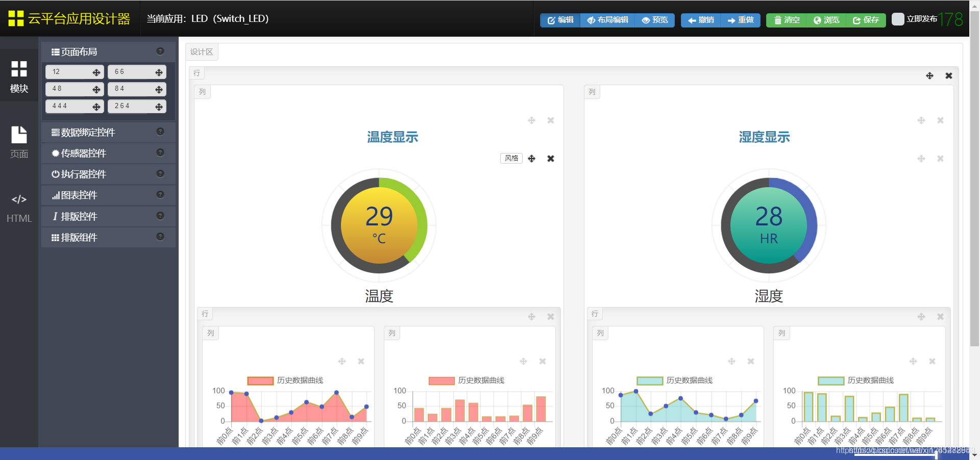Click help icon beside 排版组件

tap(160, 237)
